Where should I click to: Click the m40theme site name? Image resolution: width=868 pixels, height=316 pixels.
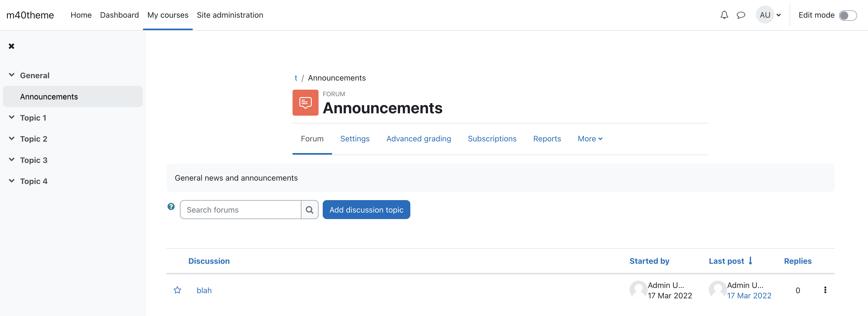pyautogui.click(x=30, y=15)
